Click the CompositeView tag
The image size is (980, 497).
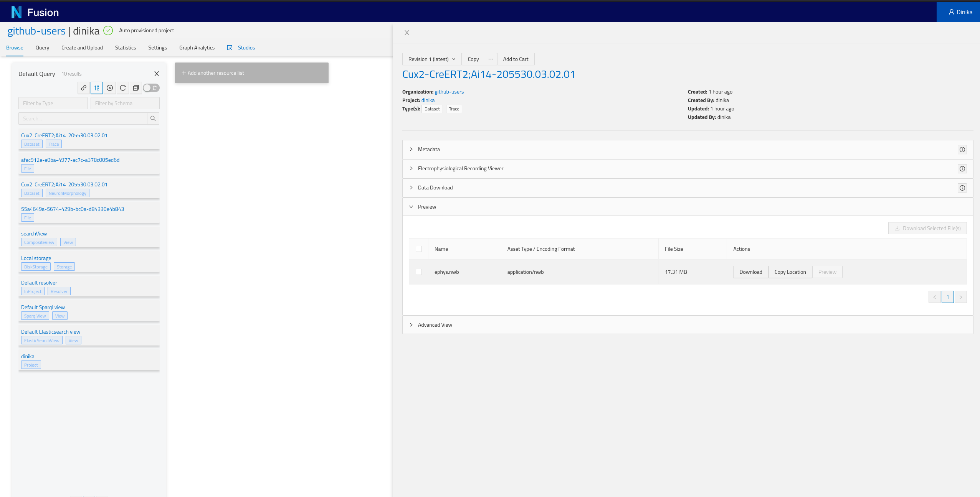pyautogui.click(x=39, y=242)
